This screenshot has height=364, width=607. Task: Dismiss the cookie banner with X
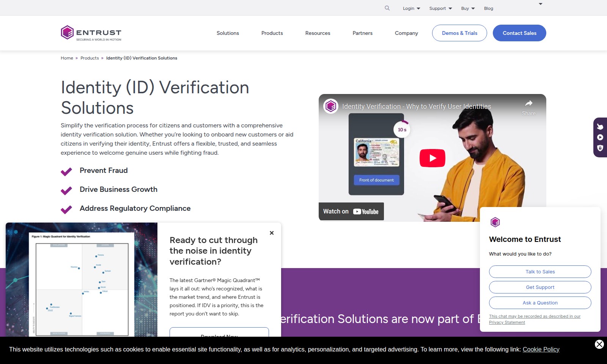(599, 344)
